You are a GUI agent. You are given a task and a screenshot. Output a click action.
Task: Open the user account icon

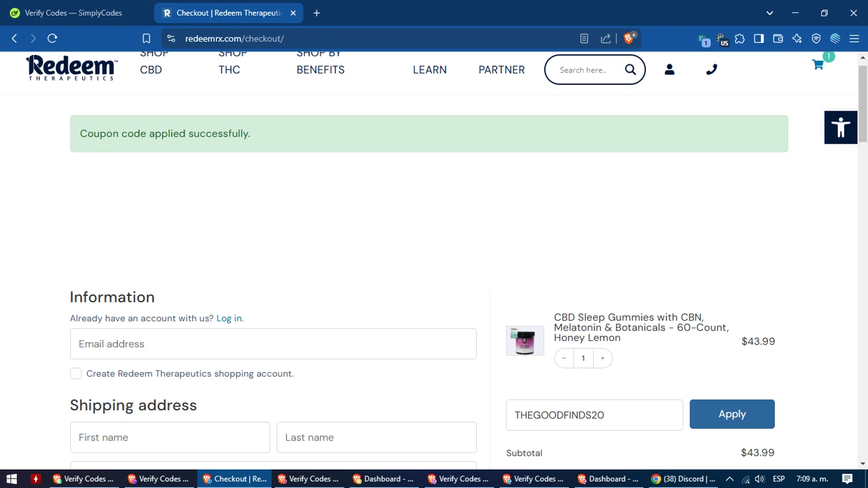click(670, 69)
